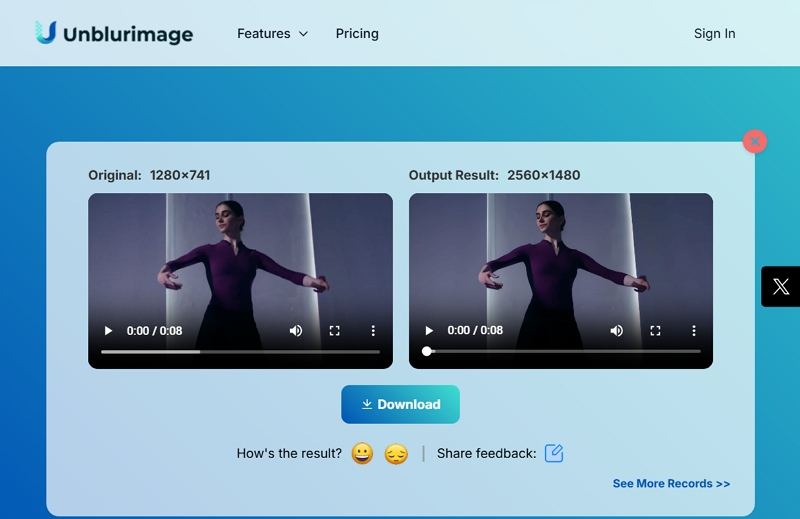
Task: Click the output video seek bar handle
Action: coord(427,352)
